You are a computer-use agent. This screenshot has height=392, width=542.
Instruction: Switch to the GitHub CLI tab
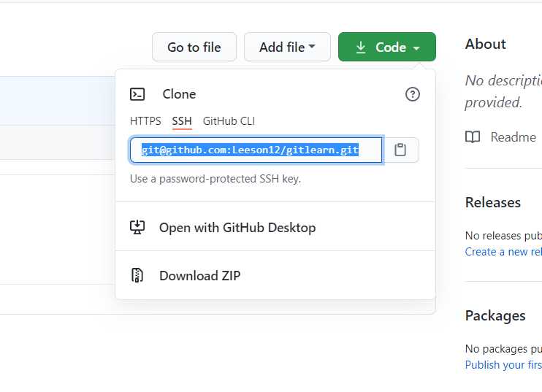229,121
